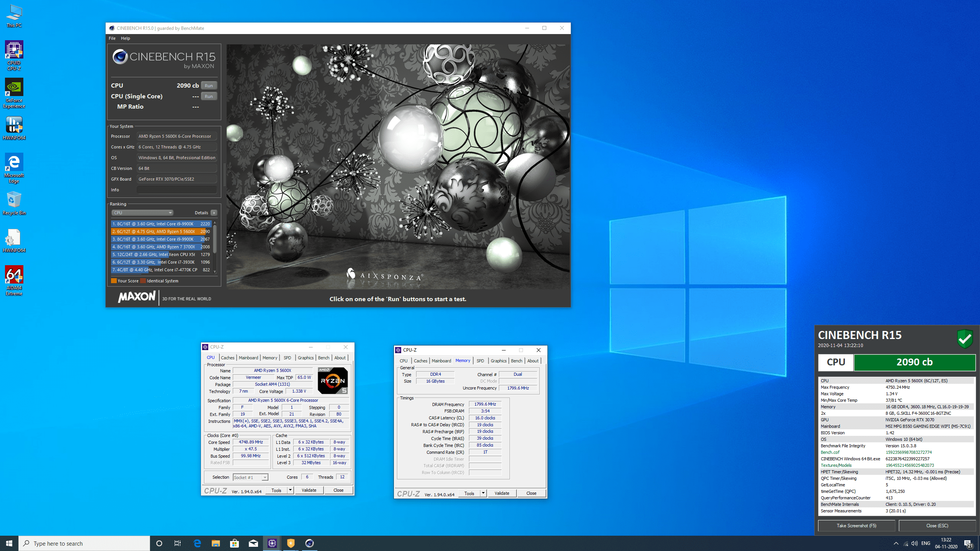Open the notification center icon

pyautogui.click(x=969, y=543)
